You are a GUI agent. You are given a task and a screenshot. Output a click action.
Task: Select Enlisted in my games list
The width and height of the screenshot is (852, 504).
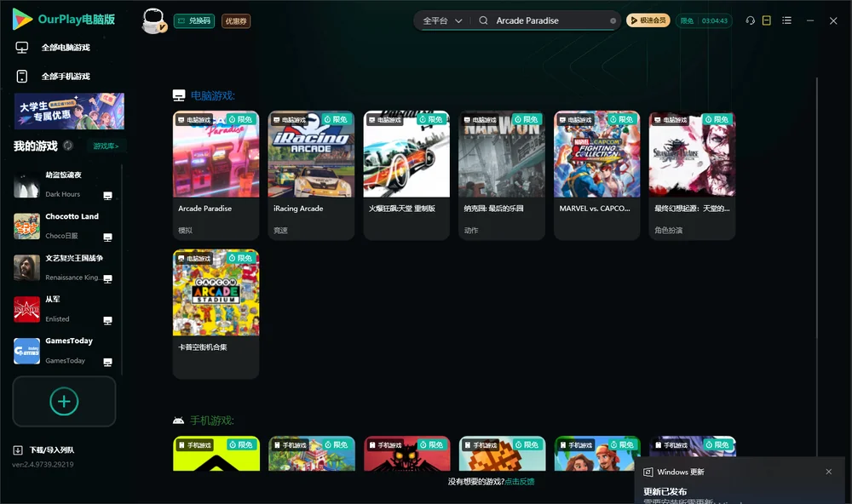tap(63, 309)
